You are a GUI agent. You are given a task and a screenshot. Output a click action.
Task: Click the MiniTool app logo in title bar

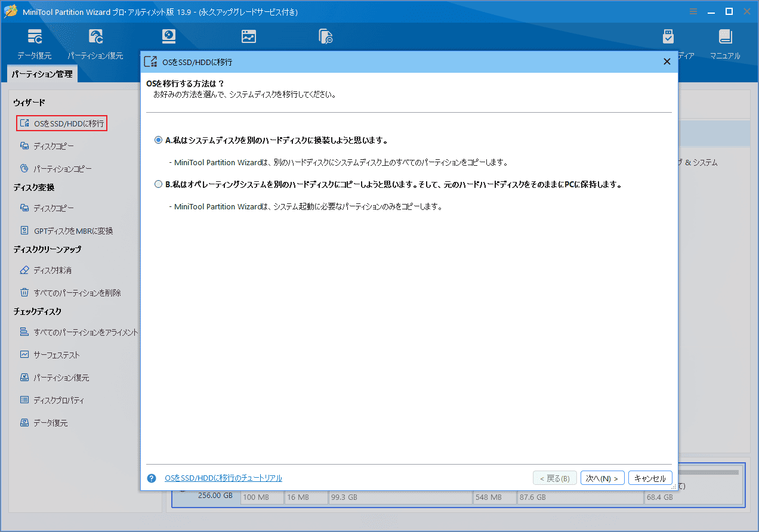[x=10, y=11]
